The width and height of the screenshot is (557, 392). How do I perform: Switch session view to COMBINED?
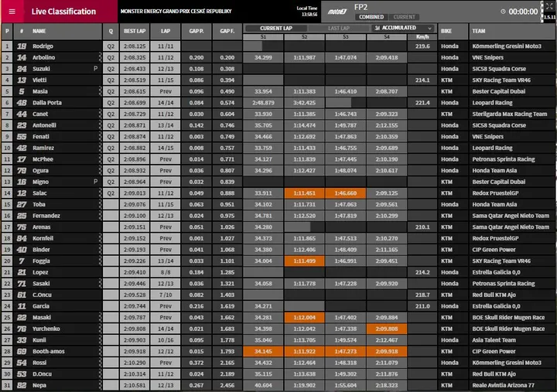[x=371, y=17]
